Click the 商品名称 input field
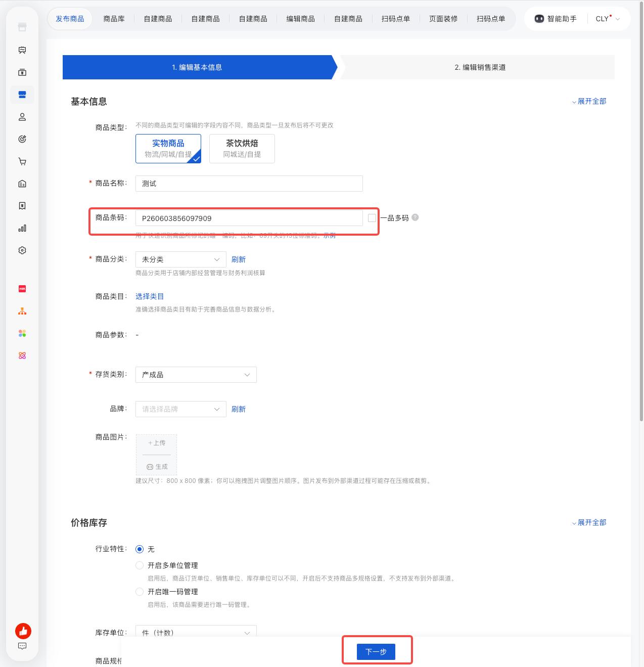 point(249,184)
